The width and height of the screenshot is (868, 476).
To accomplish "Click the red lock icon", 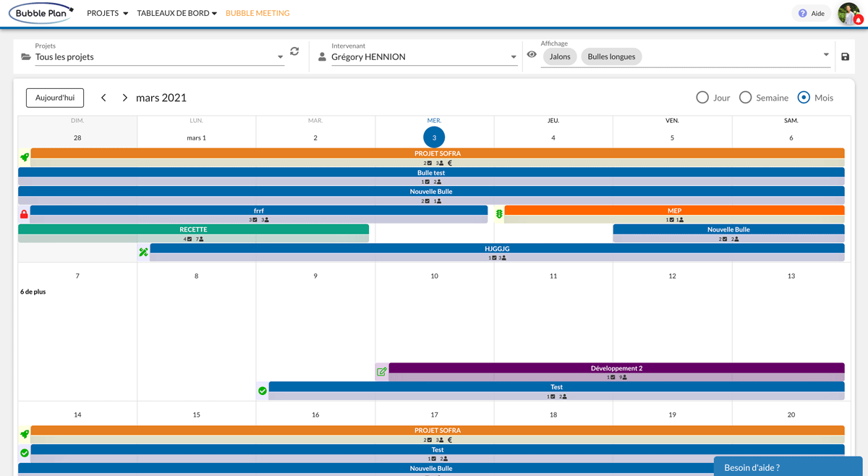I will pos(24,214).
